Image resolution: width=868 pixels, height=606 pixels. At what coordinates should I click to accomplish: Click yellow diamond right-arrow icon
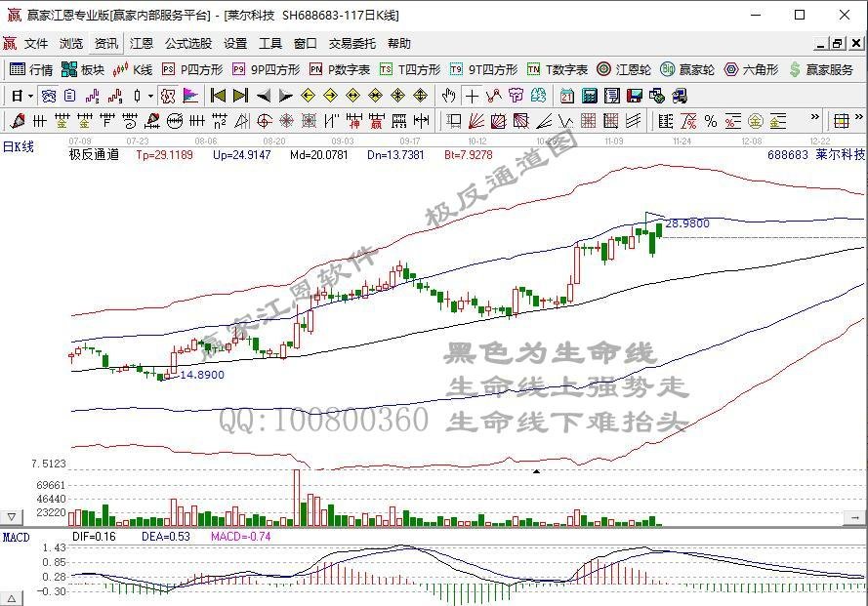pos(330,97)
